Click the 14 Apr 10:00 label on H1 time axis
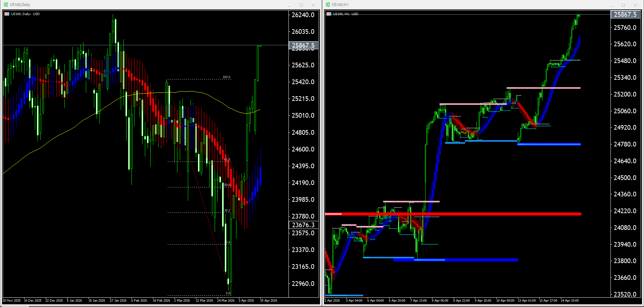 (x=570, y=301)
